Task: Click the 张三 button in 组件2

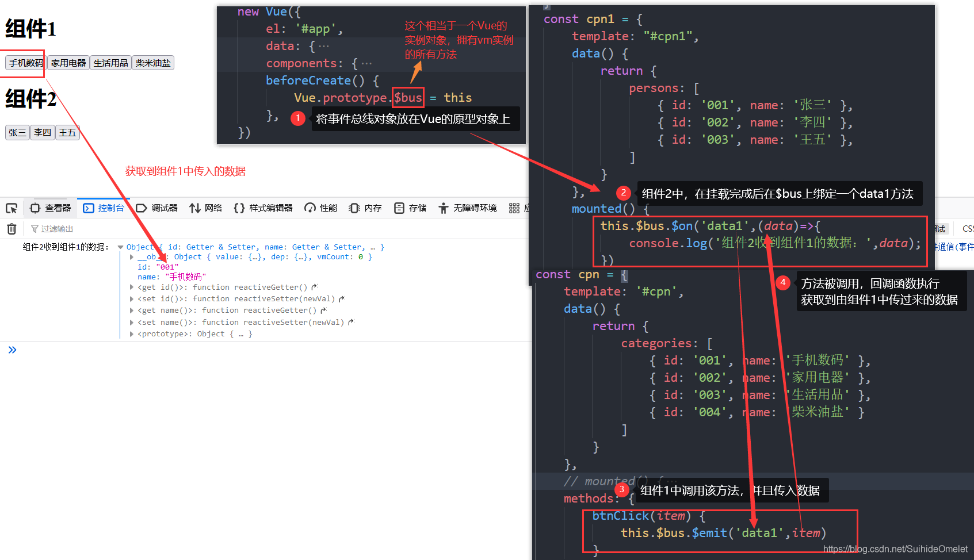Action: click(17, 133)
